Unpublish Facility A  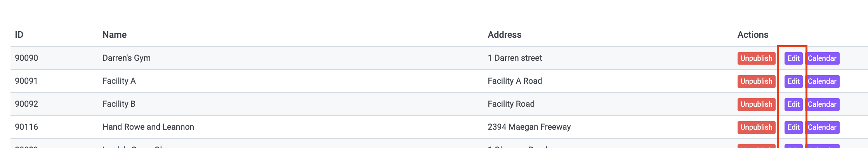756,81
